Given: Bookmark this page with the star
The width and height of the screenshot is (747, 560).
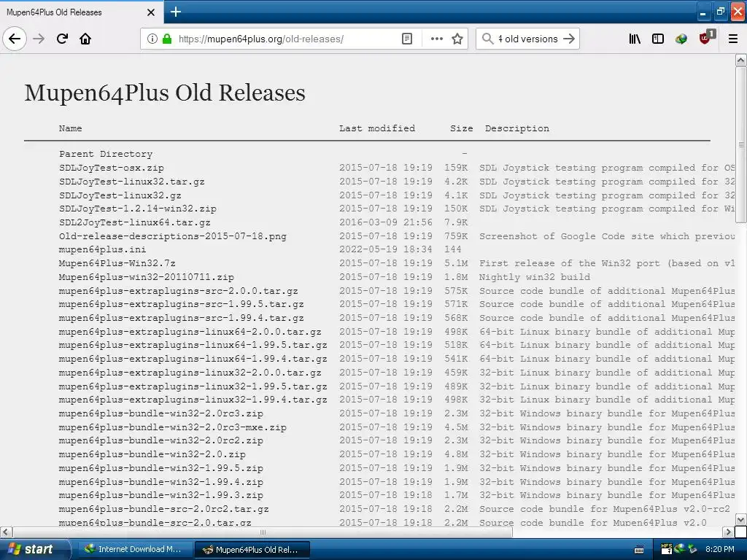Looking at the screenshot, I should coord(457,39).
